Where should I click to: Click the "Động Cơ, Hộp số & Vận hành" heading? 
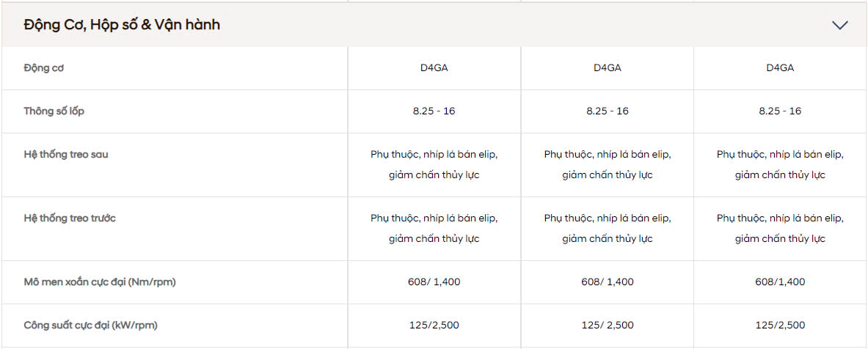122,25
